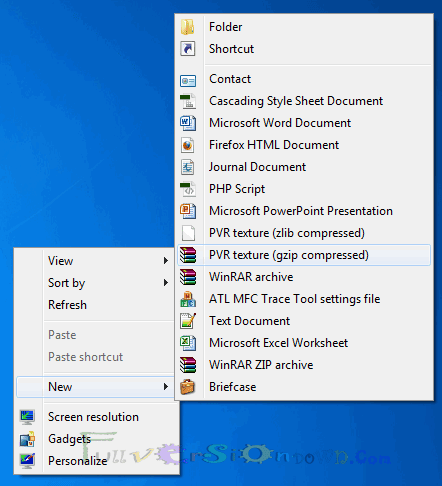The width and height of the screenshot is (442, 486).
Task: Create a new WinRAR archive
Action: click(x=304, y=277)
